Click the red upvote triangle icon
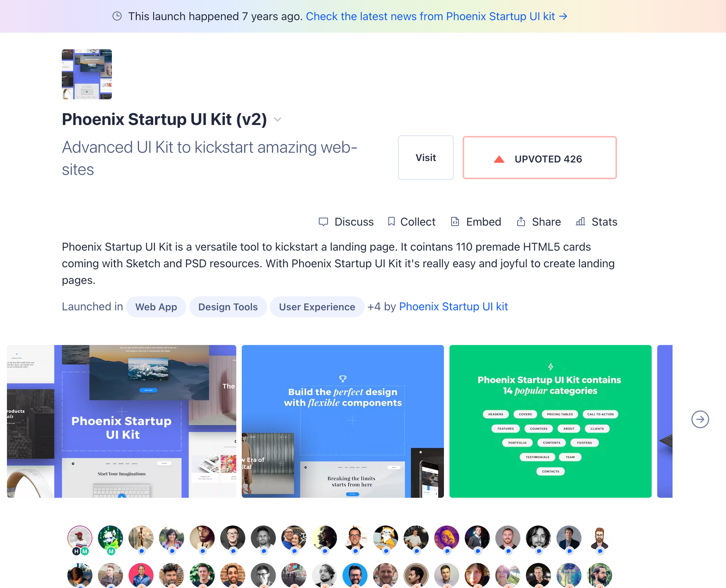This screenshot has height=588, width=726. pyautogui.click(x=499, y=159)
